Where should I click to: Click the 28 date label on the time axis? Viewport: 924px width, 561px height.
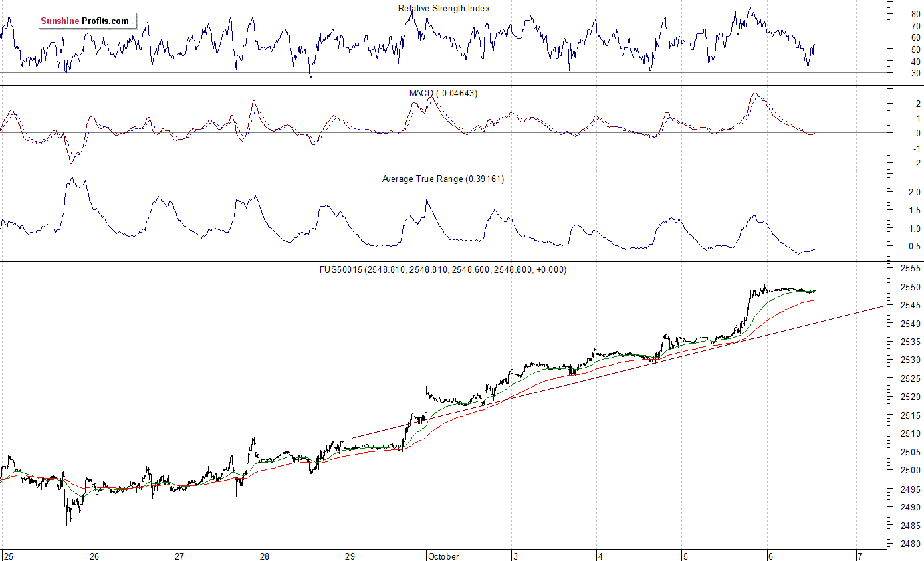264,556
